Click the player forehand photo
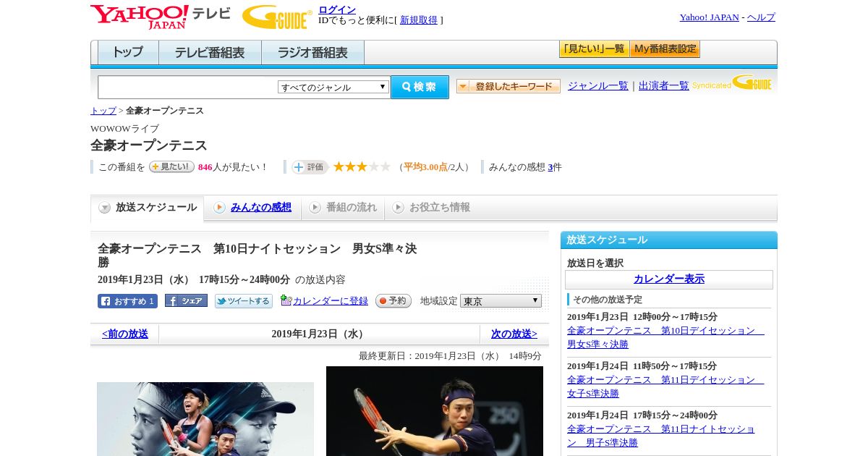This screenshot has height=456, width=868. coord(435,411)
